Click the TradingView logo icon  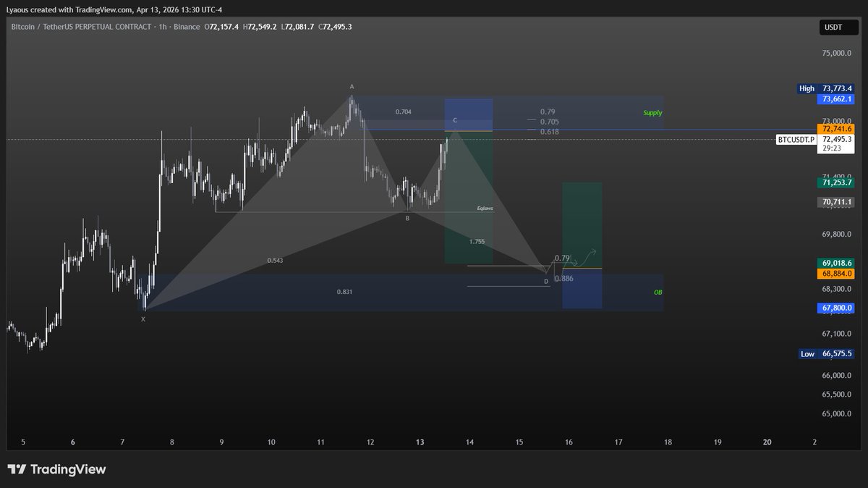click(19, 469)
